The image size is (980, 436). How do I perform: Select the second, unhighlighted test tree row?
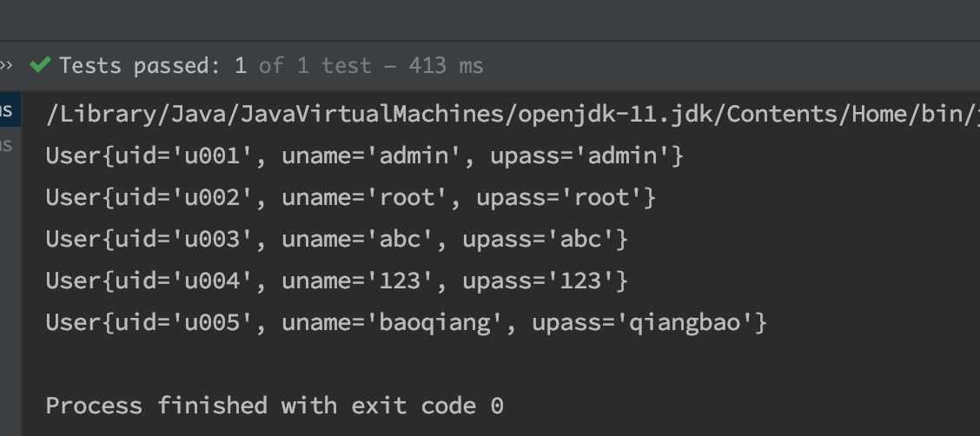[10, 146]
